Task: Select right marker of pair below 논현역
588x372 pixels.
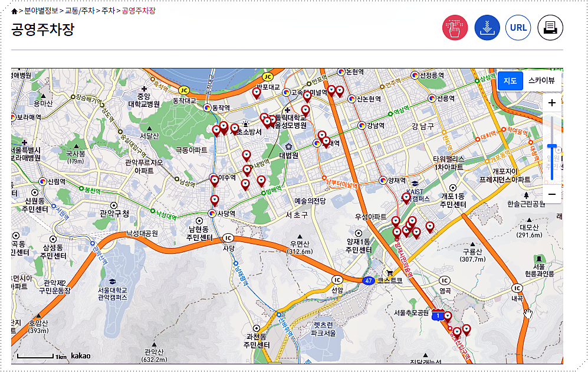Action: (340, 91)
